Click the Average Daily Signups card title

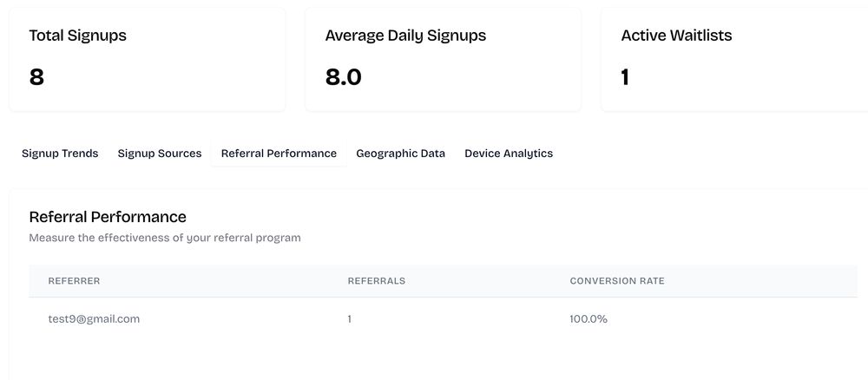click(x=405, y=36)
